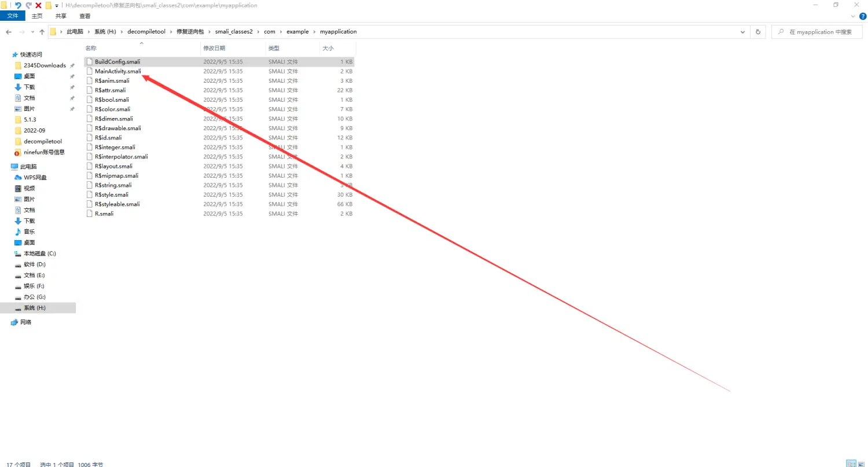The height and width of the screenshot is (467, 868).
Task: Refresh the folder with the refresh icon
Action: [x=758, y=32]
